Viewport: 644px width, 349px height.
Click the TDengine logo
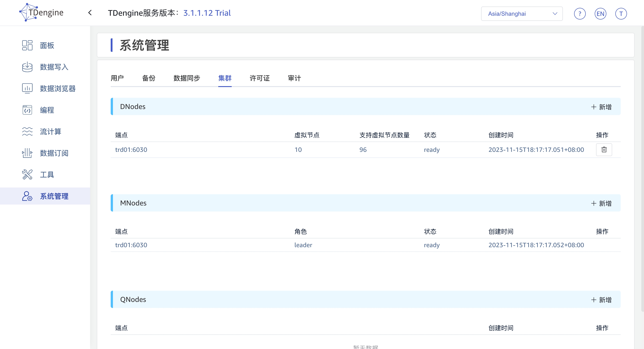coord(41,13)
